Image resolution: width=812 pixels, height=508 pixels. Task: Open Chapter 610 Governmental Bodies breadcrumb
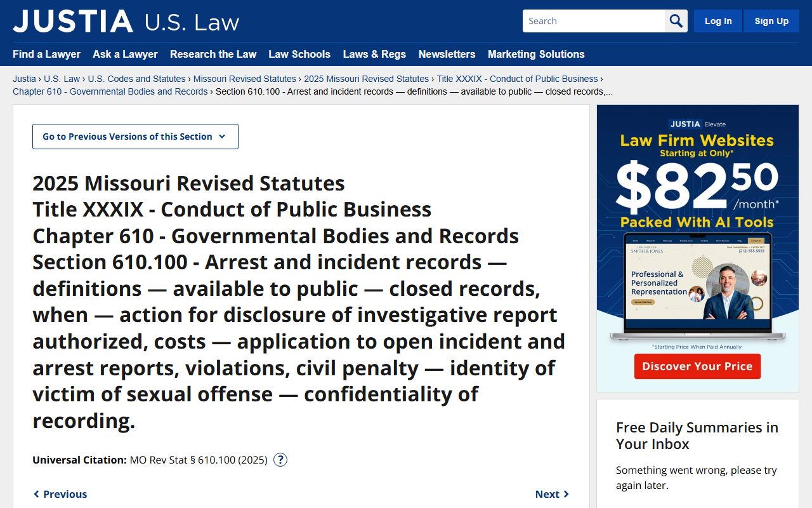[x=110, y=91]
